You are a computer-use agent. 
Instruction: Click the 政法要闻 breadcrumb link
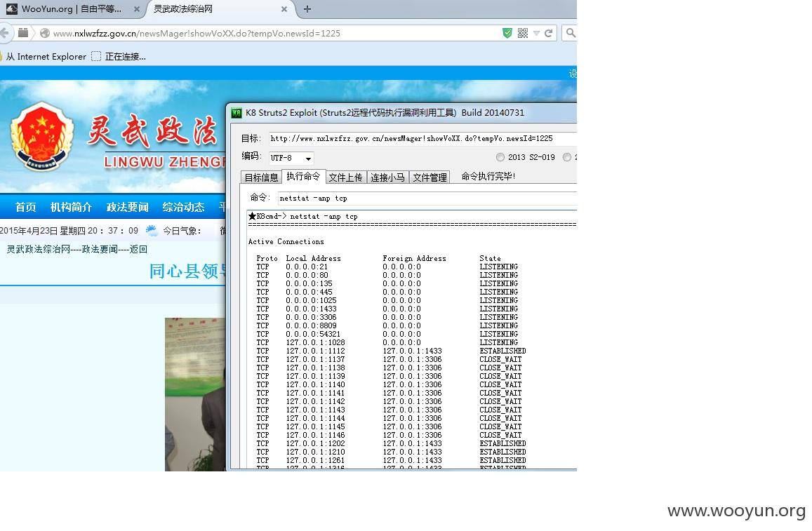(100, 249)
